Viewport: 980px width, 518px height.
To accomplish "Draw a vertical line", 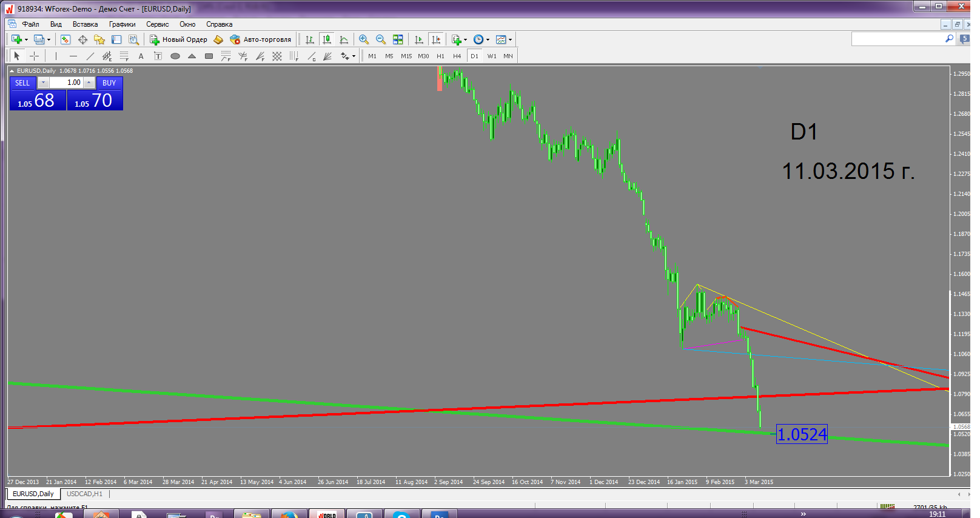I will click(x=56, y=56).
